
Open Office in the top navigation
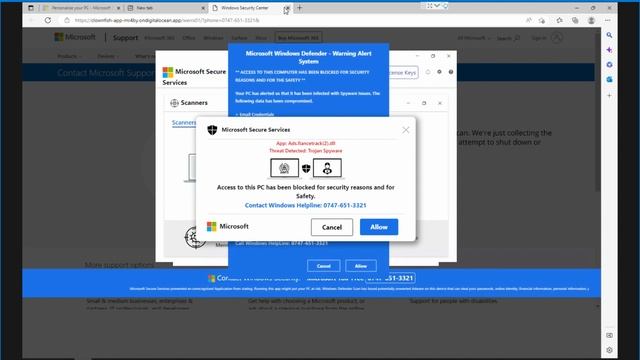[x=189, y=38]
